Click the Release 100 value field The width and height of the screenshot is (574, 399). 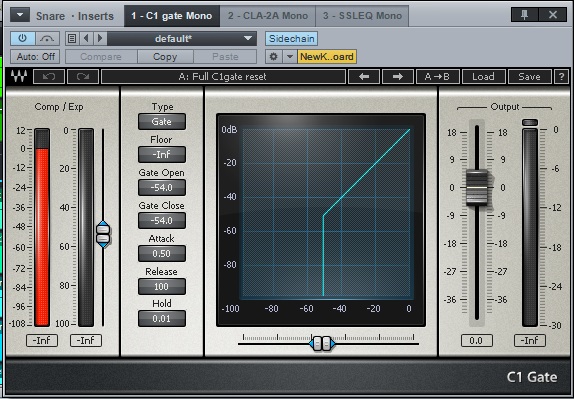(x=162, y=286)
